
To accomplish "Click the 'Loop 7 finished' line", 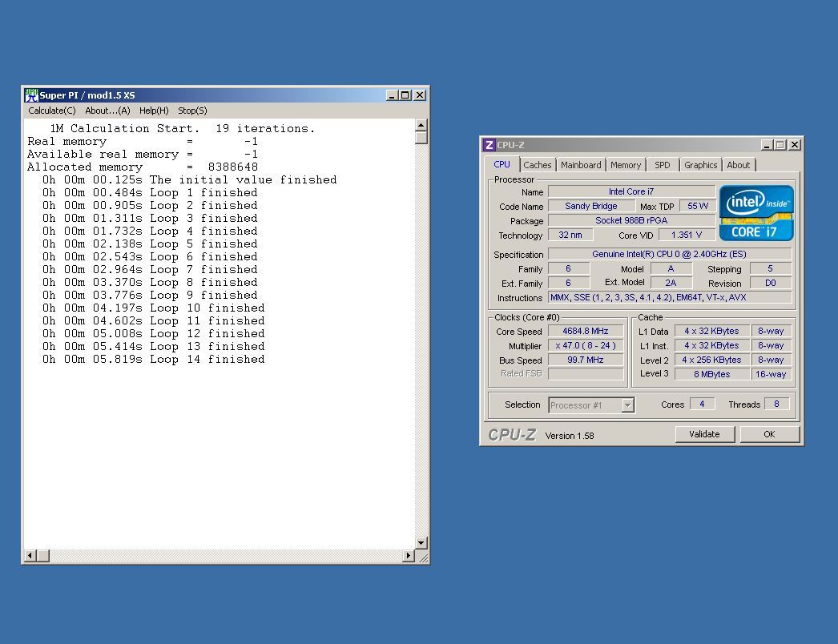I will tap(150, 269).
